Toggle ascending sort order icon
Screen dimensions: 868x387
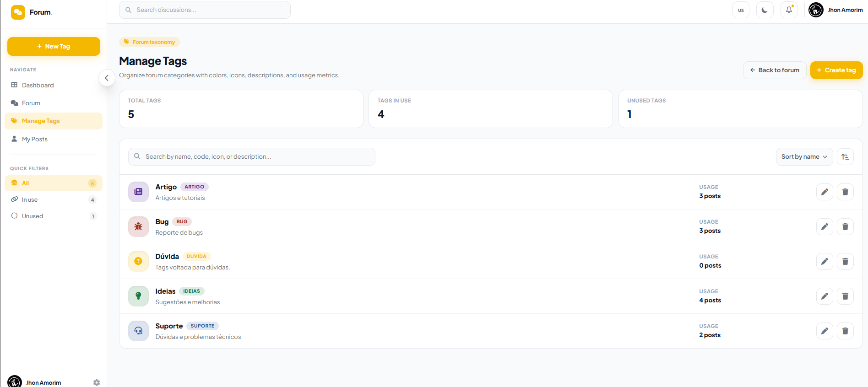point(845,156)
